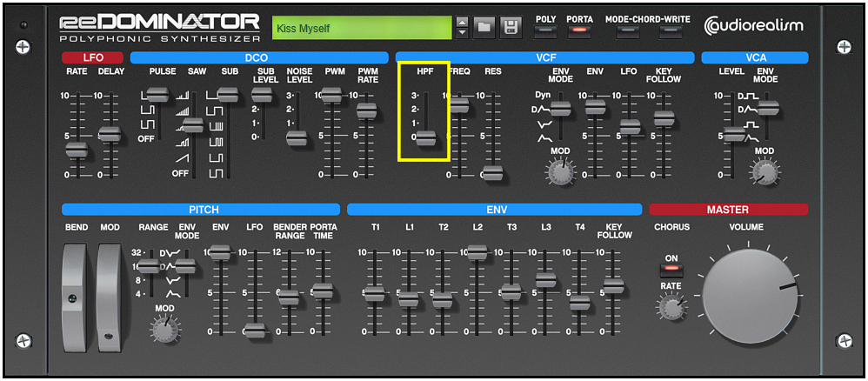
Task: Click the DCO SUB waveform slider
Action: [228, 94]
